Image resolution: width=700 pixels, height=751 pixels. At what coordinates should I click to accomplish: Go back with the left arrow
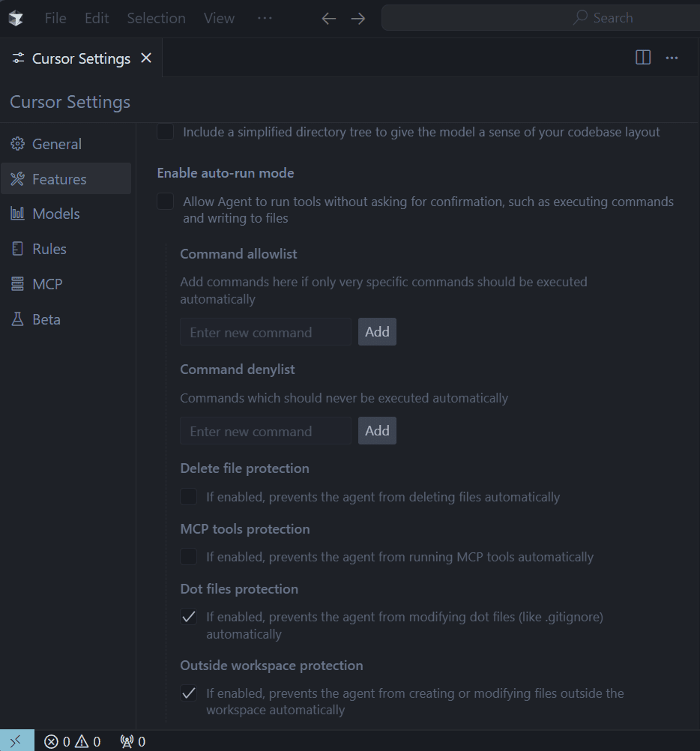pos(328,19)
